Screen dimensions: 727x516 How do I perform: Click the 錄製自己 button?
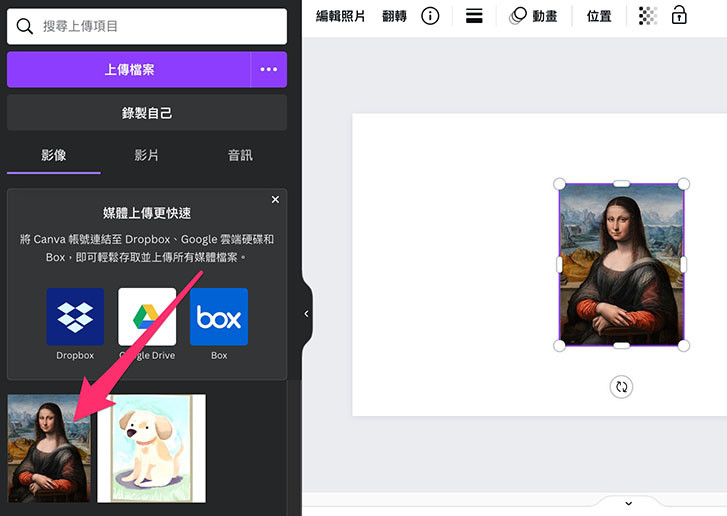(x=147, y=113)
